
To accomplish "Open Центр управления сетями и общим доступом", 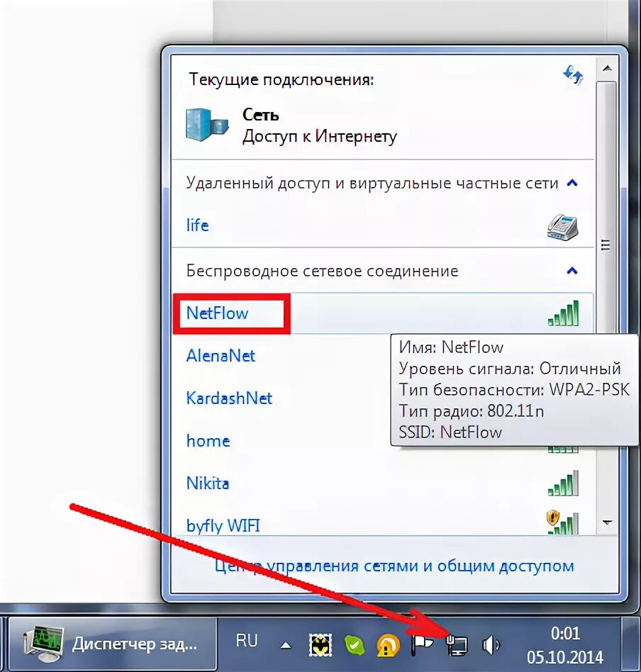I will (x=394, y=566).
